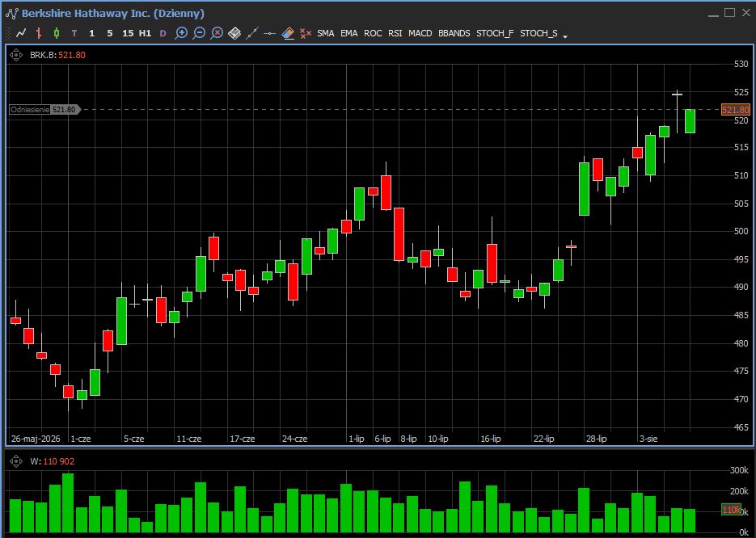Add SMA indicator

(x=326, y=33)
